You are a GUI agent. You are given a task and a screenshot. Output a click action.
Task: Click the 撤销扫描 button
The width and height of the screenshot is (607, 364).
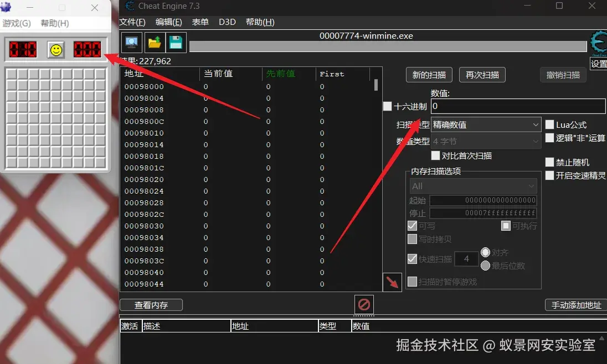point(563,75)
